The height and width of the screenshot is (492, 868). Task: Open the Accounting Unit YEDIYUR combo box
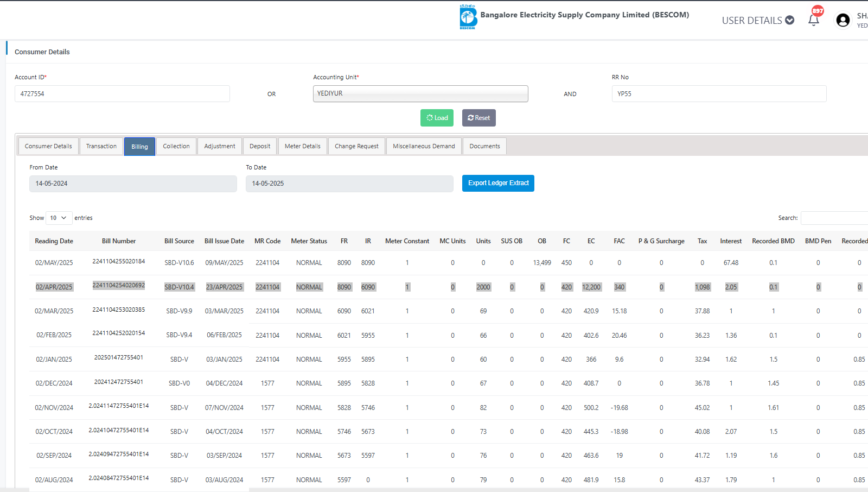click(420, 93)
